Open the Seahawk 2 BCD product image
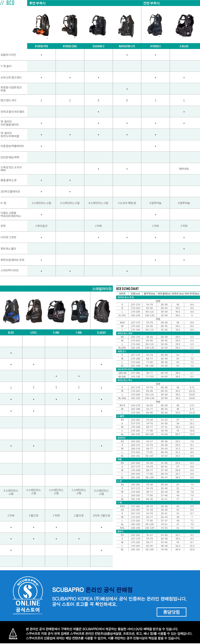Image resolution: width=200 pixels, height=644 pixels. point(98,26)
